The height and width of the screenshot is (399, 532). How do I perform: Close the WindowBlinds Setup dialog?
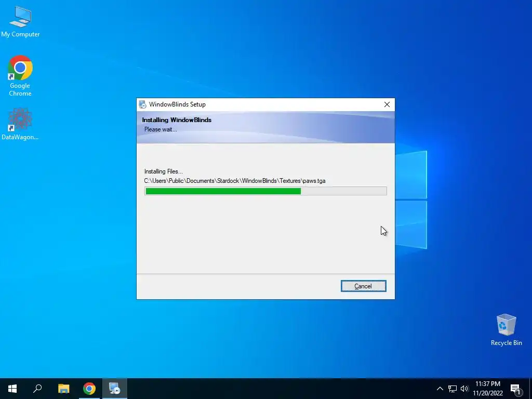(x=387, y=104)
